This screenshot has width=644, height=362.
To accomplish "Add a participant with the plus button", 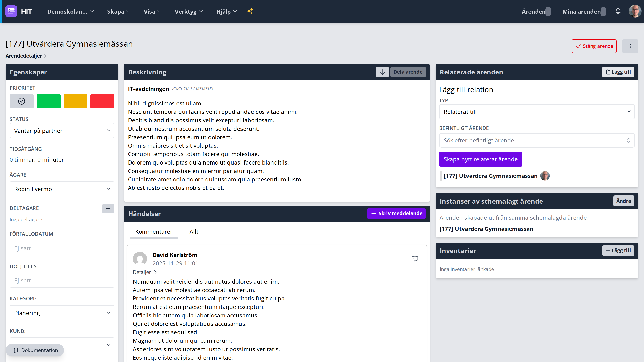I will [108, 208].
